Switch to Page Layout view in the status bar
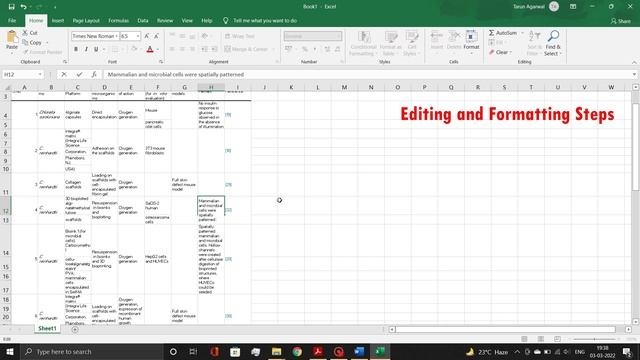 coord(541,339)
